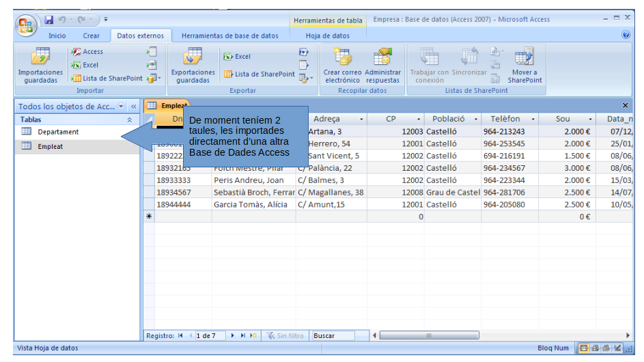Image resolution: width=644 pixels, height=362 pixels.
Task: Click the scroll right arrow
Action: [x=628, y=335]
